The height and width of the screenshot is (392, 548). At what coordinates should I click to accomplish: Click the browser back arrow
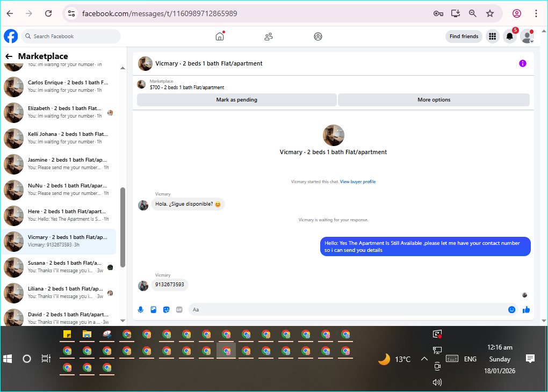pyautogui.click(x=10, y=13)
